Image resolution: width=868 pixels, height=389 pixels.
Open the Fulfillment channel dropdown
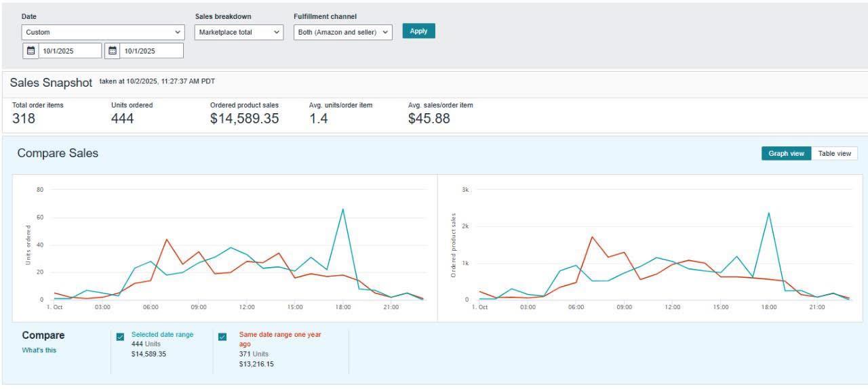tap(342, 32)
